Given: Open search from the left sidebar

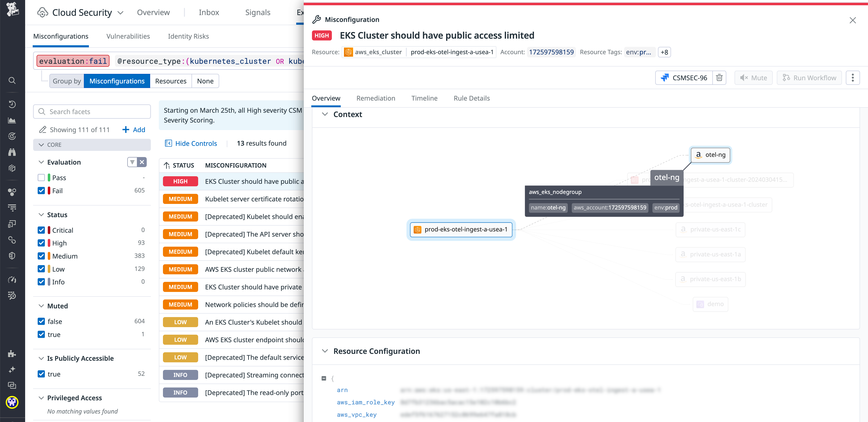Looking at the screenshot, I should [x=12, y=80].
